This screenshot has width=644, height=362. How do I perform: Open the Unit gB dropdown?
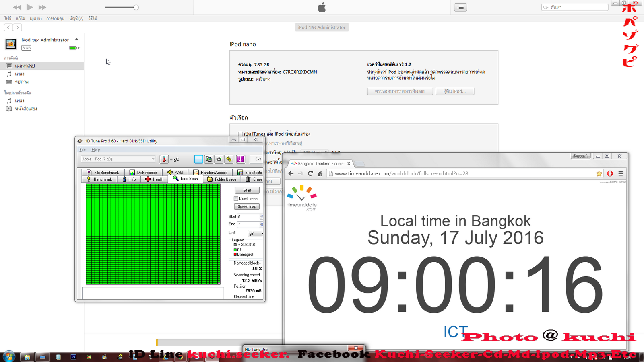[256, 233]
